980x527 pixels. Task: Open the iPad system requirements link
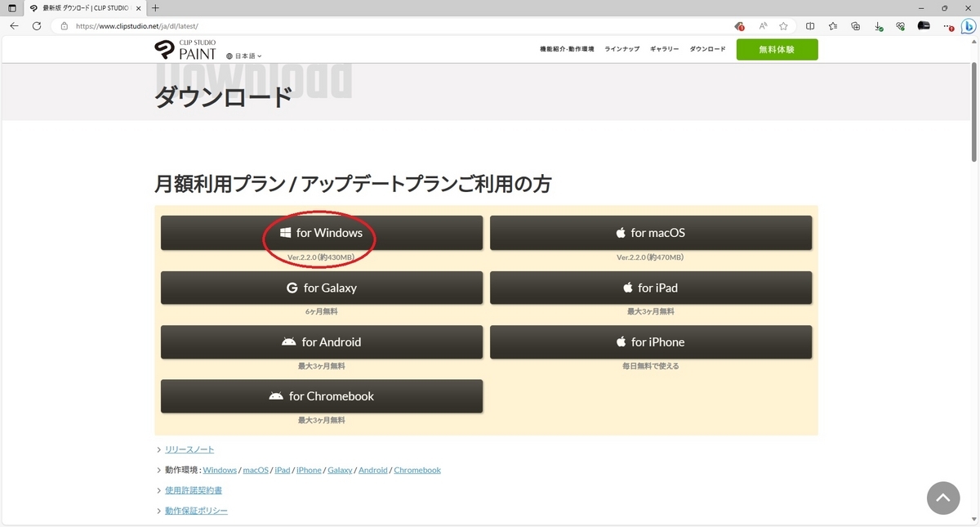point(283,470)
